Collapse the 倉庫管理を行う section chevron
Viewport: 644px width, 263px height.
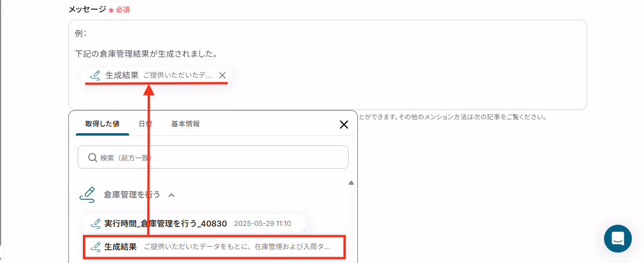point(171,195)
